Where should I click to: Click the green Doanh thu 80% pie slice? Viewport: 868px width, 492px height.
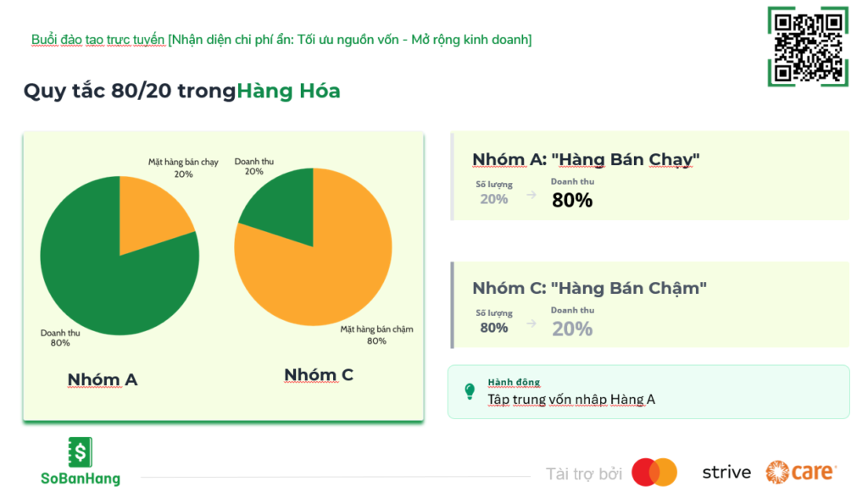pyautogui.click(x=102, y=271)
